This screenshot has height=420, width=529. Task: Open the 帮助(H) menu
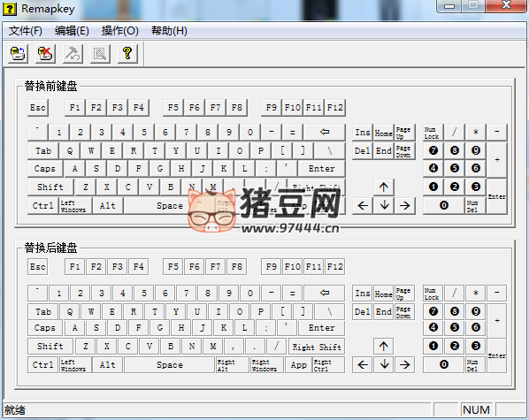pos(169,31)
